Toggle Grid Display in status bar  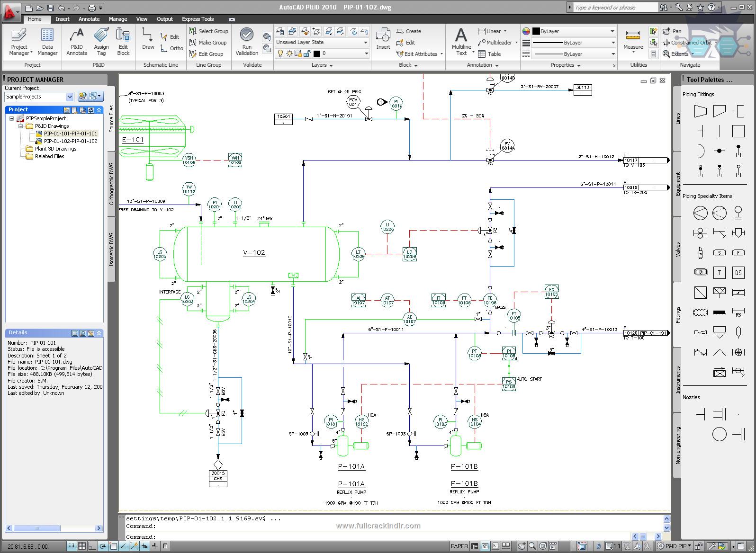[82, 546]
